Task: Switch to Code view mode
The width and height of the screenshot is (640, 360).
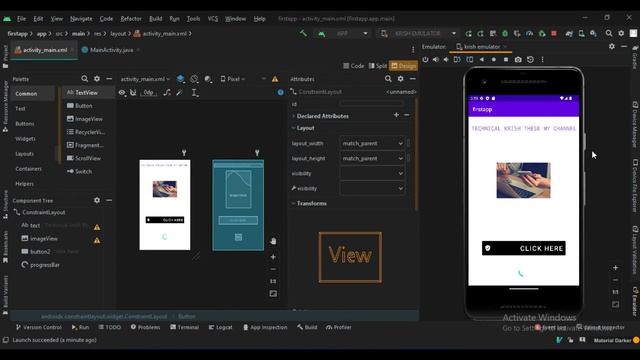Action: [x=353, y=66]
